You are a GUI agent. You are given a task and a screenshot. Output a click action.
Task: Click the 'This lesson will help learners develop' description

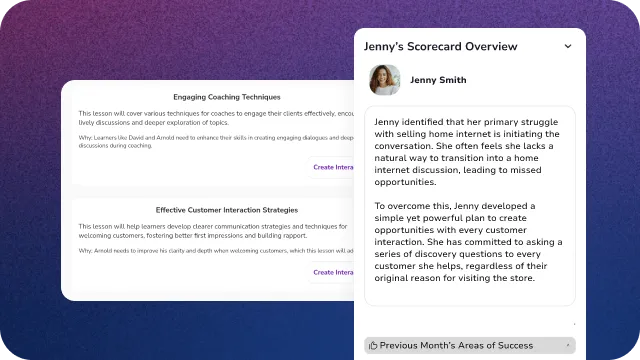tap(213, 231)
